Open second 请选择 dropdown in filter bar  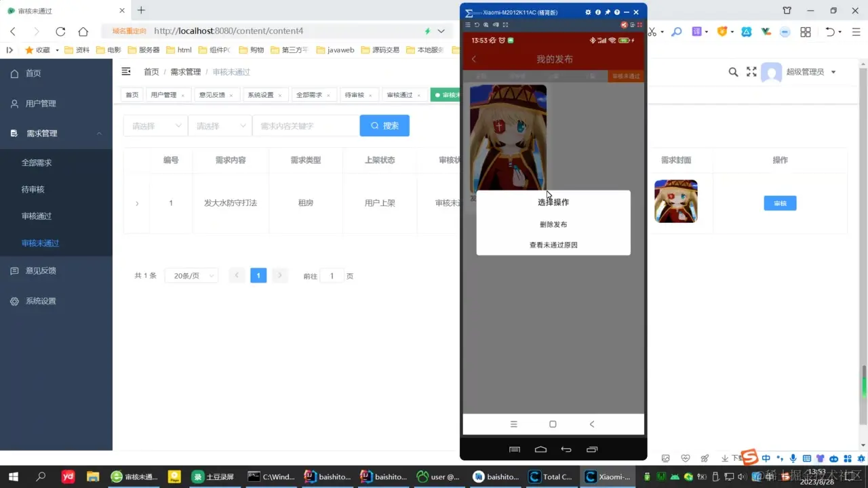tap(220, 126)
